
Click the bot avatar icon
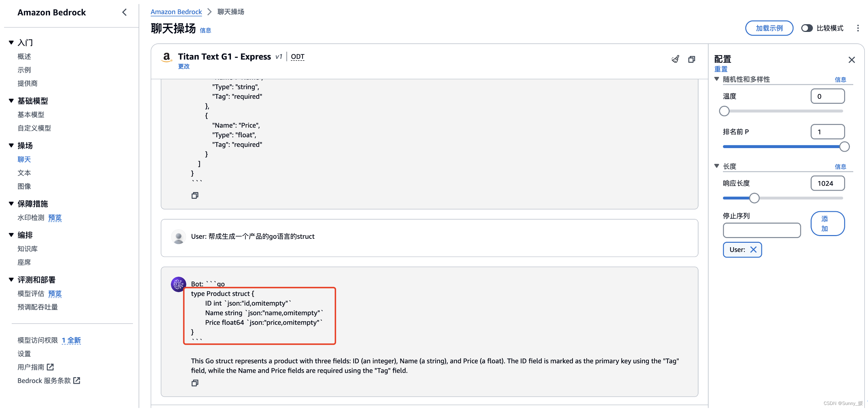tap(178, 284)
